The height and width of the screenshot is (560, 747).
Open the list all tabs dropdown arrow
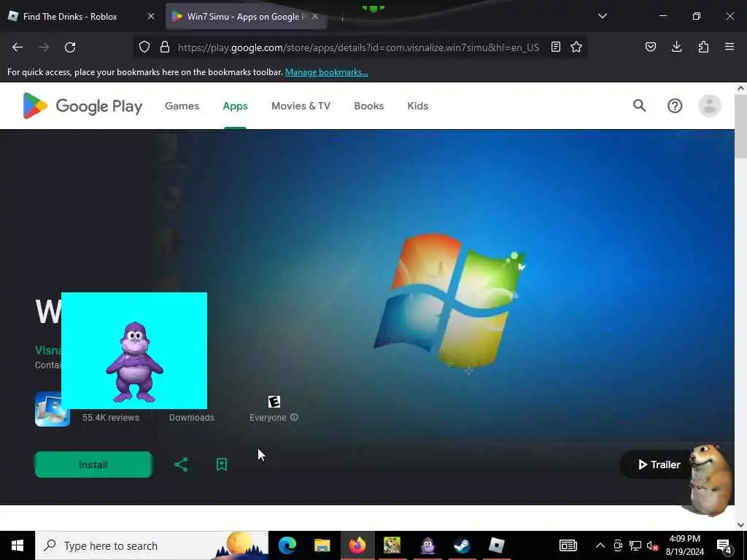[602, 16]
